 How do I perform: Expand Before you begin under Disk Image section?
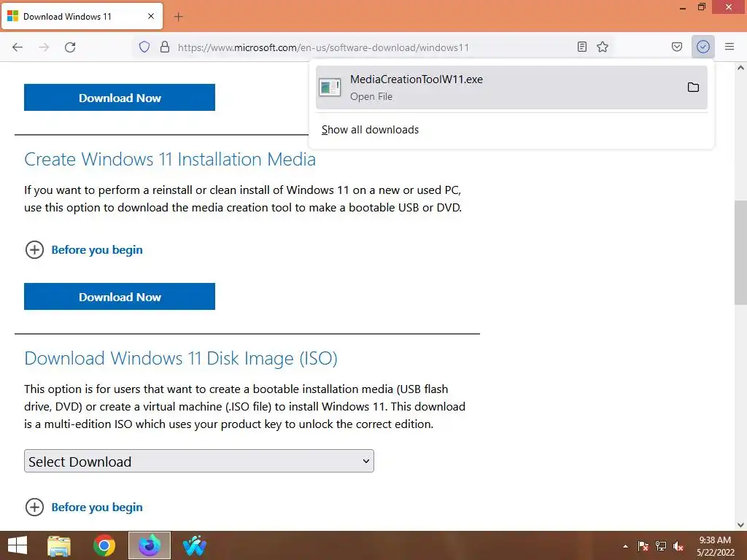[x=84, y=507]
